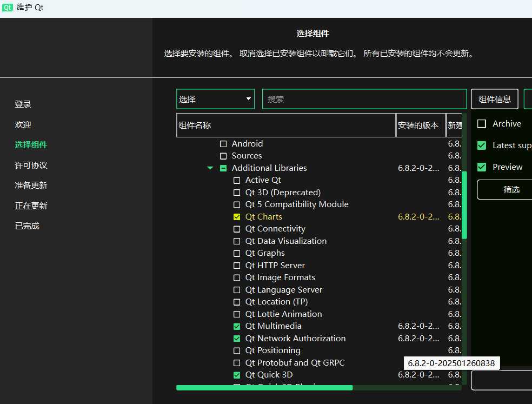Click the vertical scrollbar of component tree
The width and height of the screenshot is (532, 404).
tap(464, 205)
